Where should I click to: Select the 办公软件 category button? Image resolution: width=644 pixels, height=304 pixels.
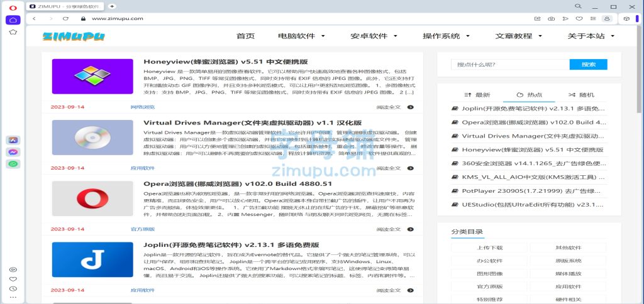tap(489, 261)
